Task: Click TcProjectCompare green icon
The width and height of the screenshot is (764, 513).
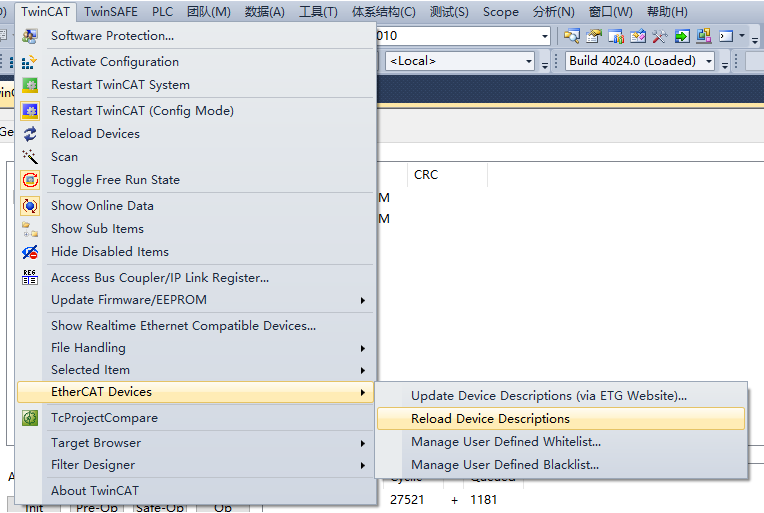Action: pyautogui.click(x=30, y=418)
